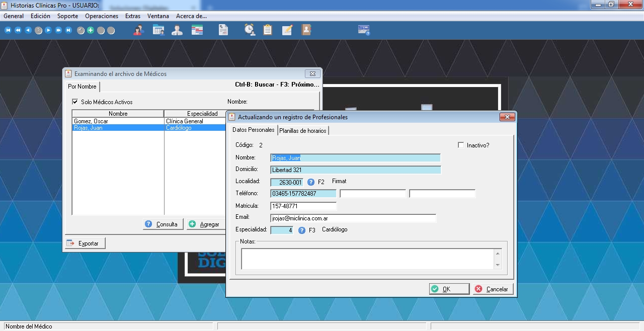Check the Inactivo? checkbox
The height and width of the screenshot is (331, 644).
[x=461, y=145]
